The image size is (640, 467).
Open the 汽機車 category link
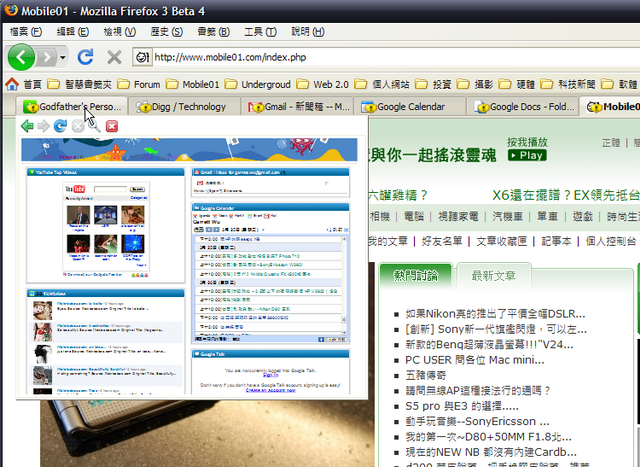coord(508,216)
